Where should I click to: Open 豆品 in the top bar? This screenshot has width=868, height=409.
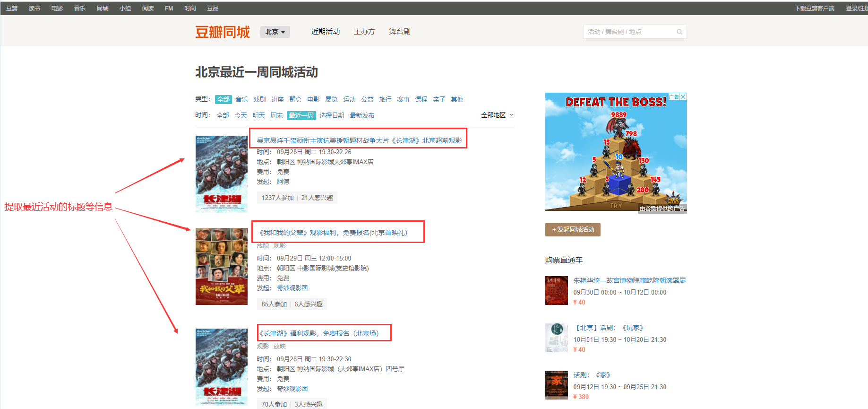click(213, 9)
